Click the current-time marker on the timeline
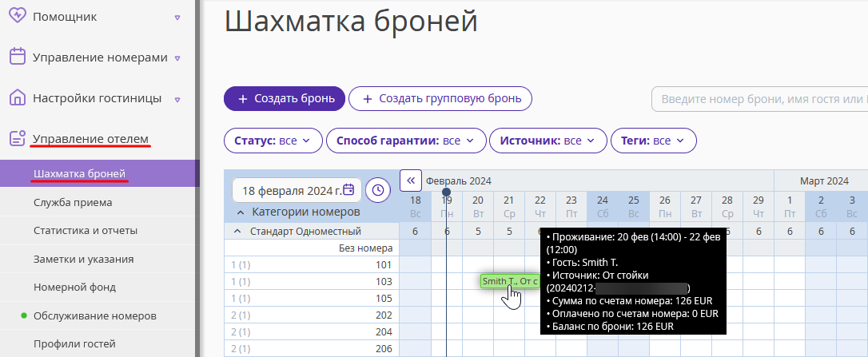 pos(446,192)
